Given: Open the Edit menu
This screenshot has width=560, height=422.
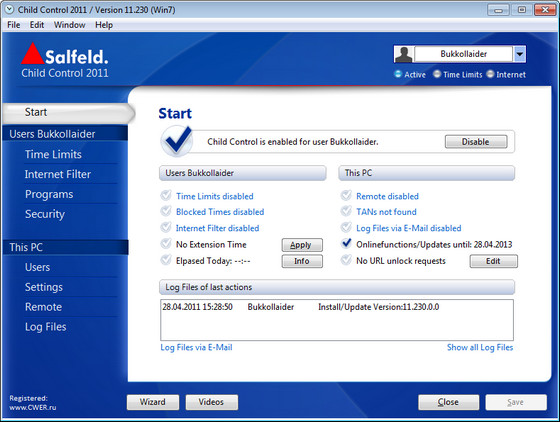Looking at the screenshot, I should click(x=37, y=25).
